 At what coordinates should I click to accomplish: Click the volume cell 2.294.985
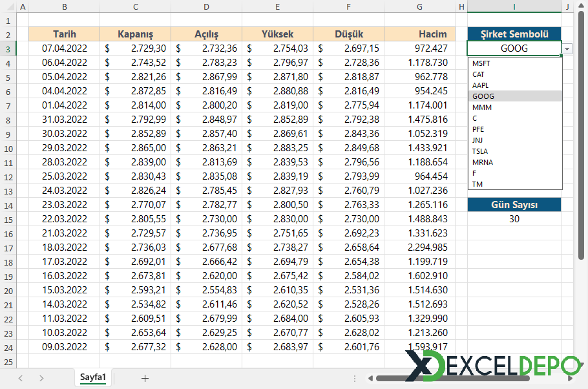419,247
